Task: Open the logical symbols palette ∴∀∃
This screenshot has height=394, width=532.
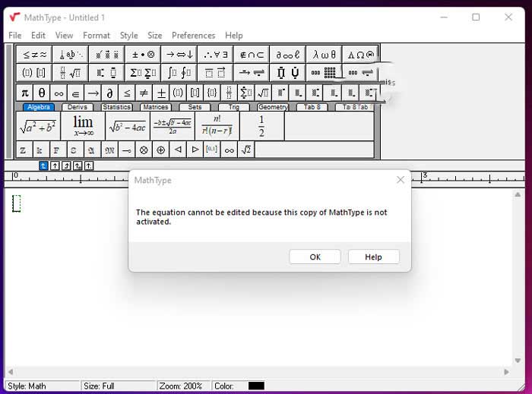Action: click(215, 55)
